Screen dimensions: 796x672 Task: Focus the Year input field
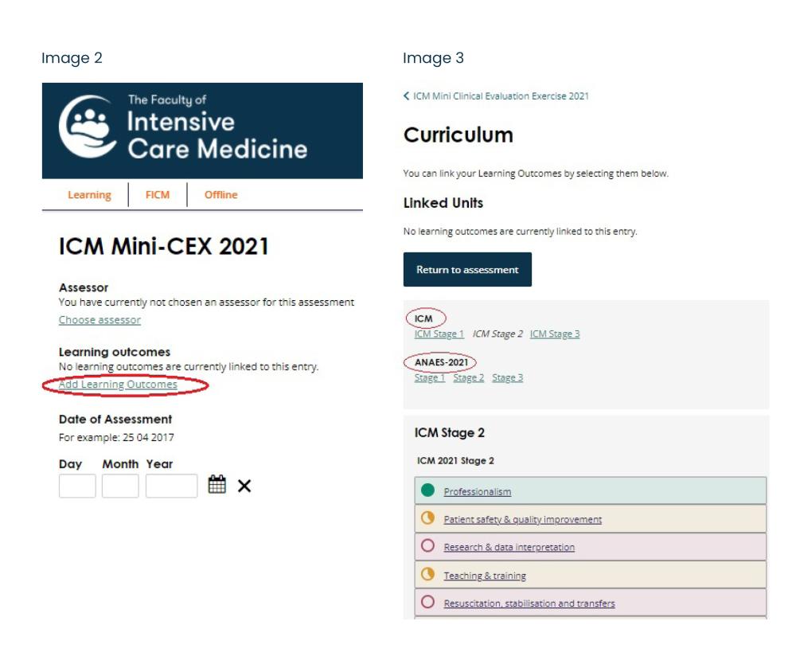pos(172,486)
